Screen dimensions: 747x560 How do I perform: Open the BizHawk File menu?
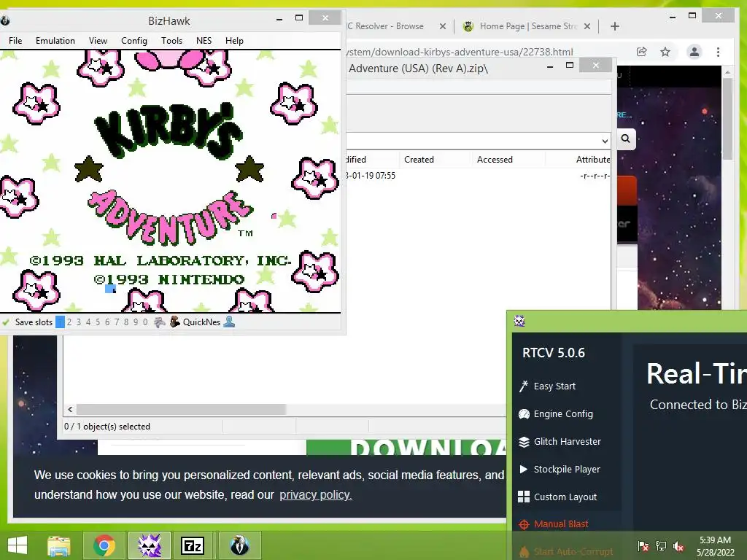15,41
